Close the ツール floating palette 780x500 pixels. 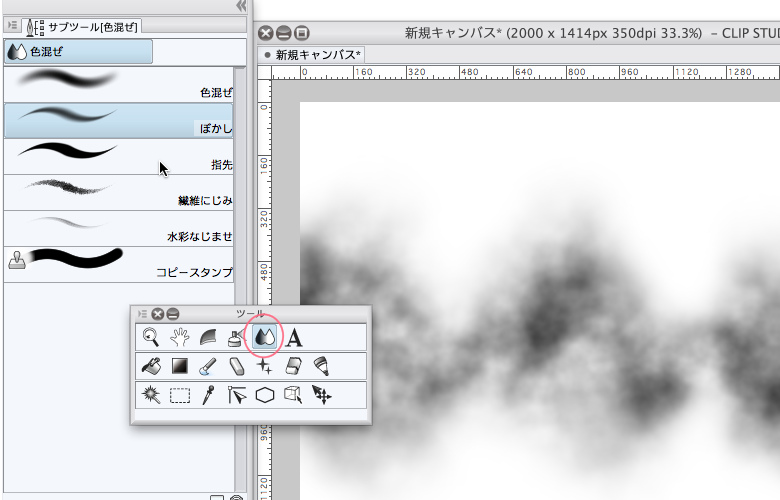[x=158, y=314]
